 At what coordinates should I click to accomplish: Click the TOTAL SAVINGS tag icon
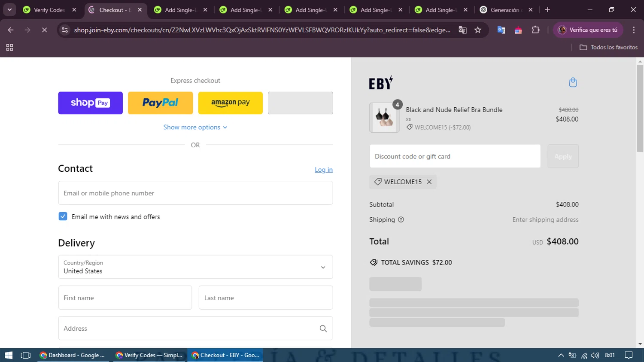click(374, 262)
